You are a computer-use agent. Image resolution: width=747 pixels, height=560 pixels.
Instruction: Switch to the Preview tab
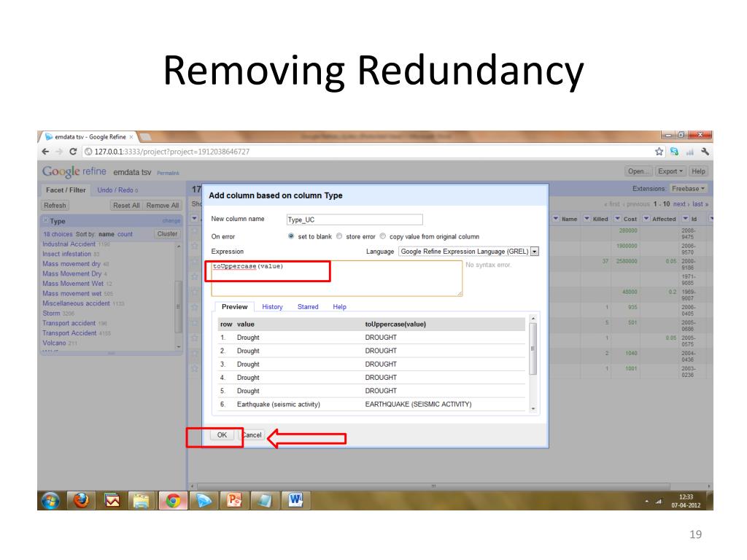(234, 307)
